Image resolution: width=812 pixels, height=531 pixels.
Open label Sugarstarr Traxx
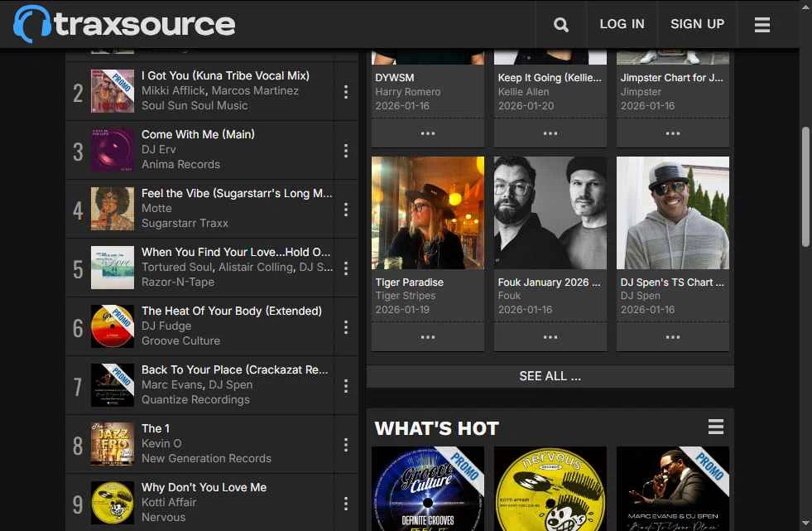click(185, 224)
